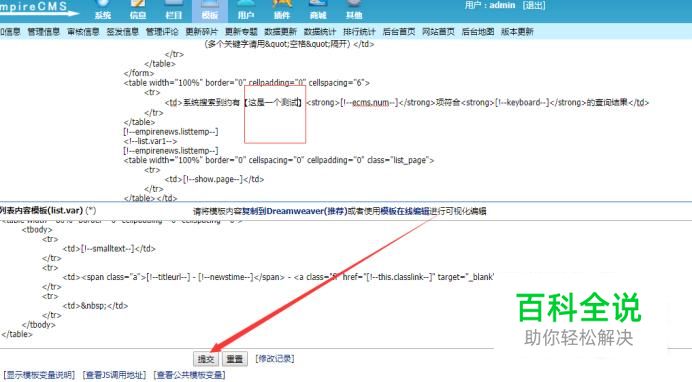Click the admin username in header
The height and width of the screenshot is (382, 692).
click(x=502, y=5)
